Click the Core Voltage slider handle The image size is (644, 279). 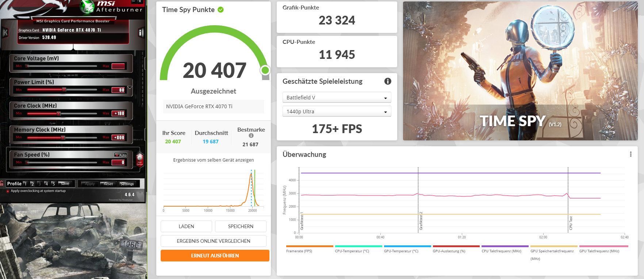click(27, 66)
